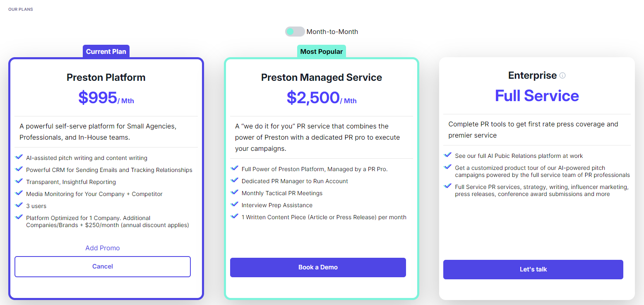This screenshot has width=644, height=305.
Task: Click checkmark next to Interview Prep Assistance
Action: 234,204
